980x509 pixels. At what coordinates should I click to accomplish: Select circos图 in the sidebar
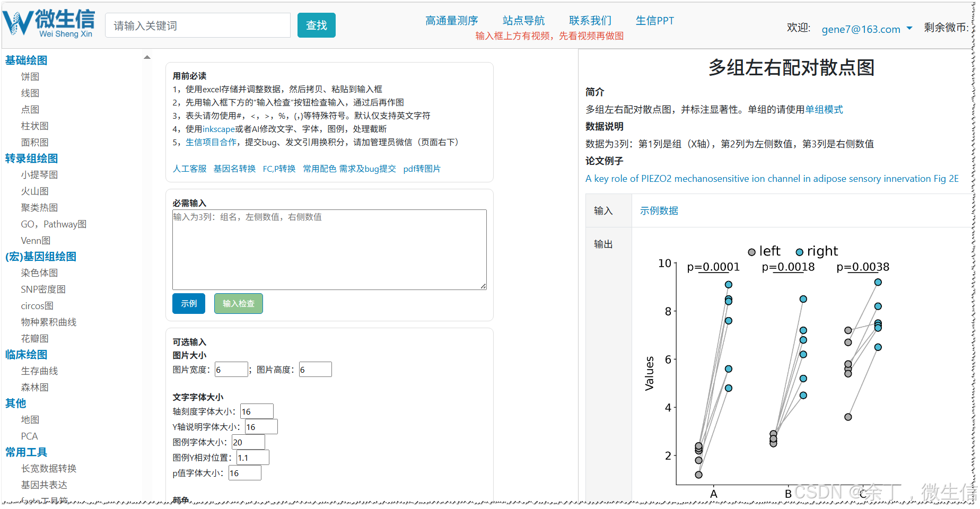[x=37, y=306]
